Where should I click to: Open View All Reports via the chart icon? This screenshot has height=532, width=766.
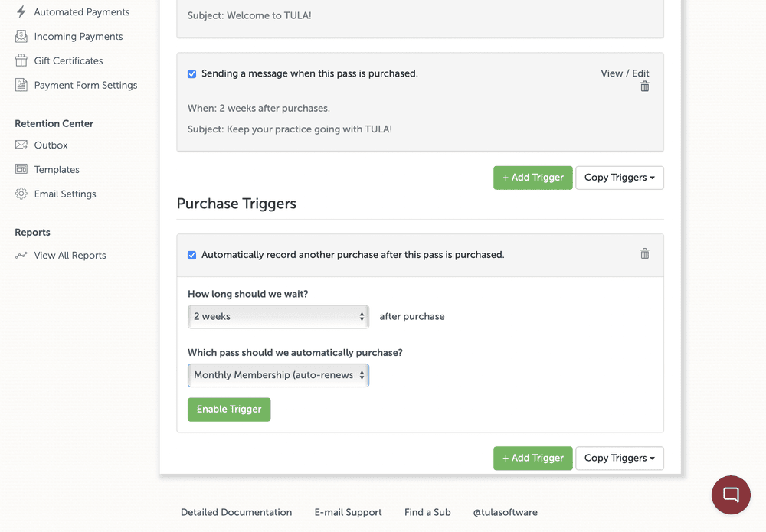(21, 255)
